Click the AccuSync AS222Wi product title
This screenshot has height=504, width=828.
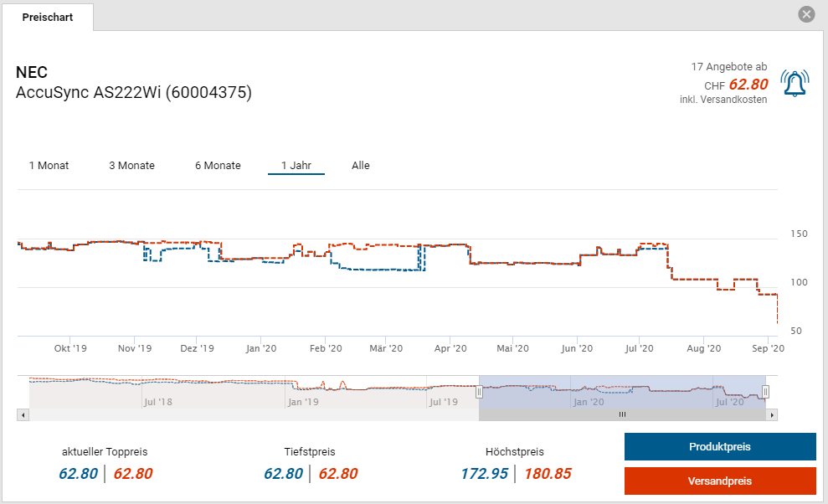point(134,93)
